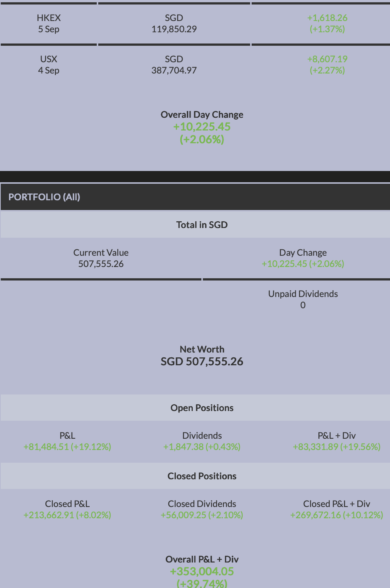Click the HKEX value SGD 119,850.29
This screenshot has width=390, height=588.
click(x=174, y=29)
